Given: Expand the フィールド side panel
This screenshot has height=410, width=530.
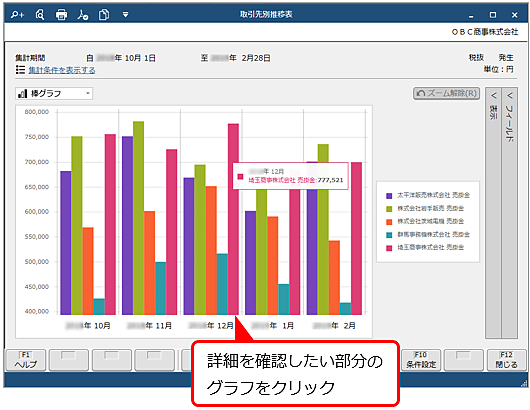Looking at the screenshot, I should [510, 213].
